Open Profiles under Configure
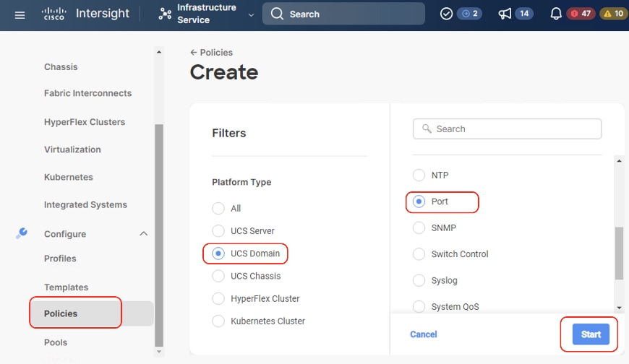 point(60,259)
